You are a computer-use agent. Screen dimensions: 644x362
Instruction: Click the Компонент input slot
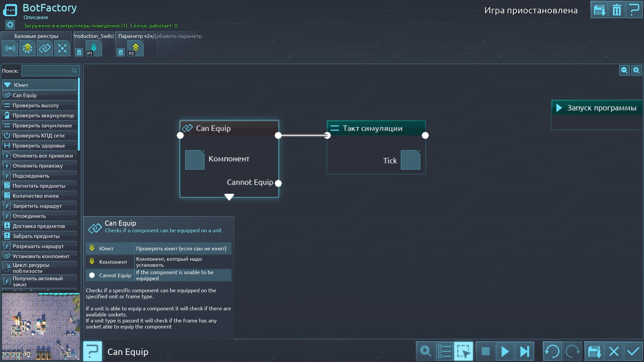click(195, 160)
